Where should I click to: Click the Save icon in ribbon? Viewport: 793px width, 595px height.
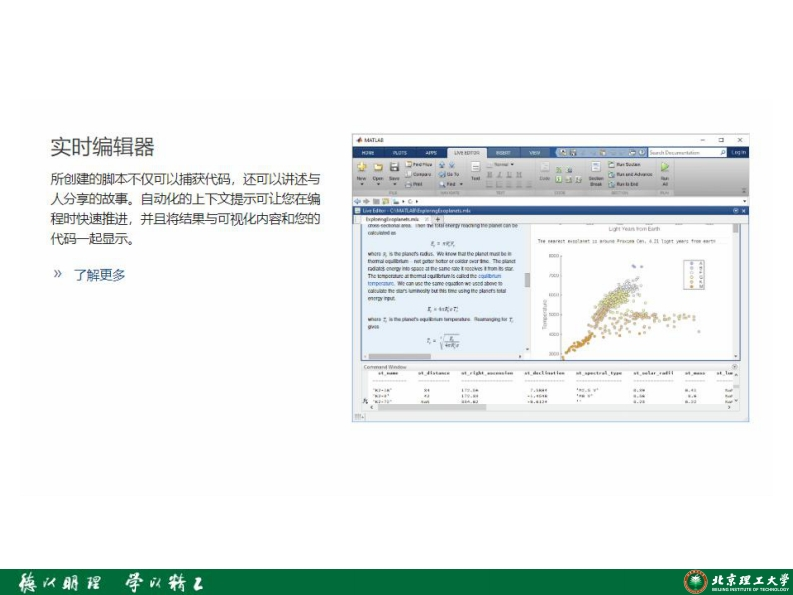tap(394, 168)
